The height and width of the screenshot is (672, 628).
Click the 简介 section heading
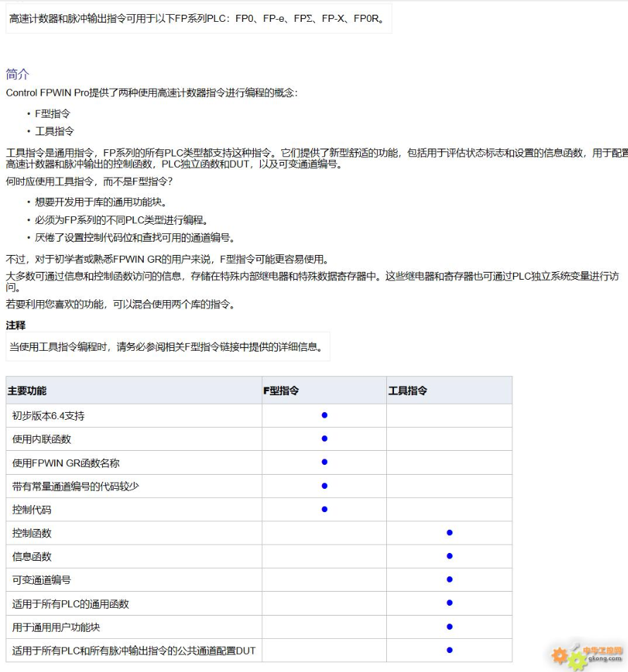[18, 74]
